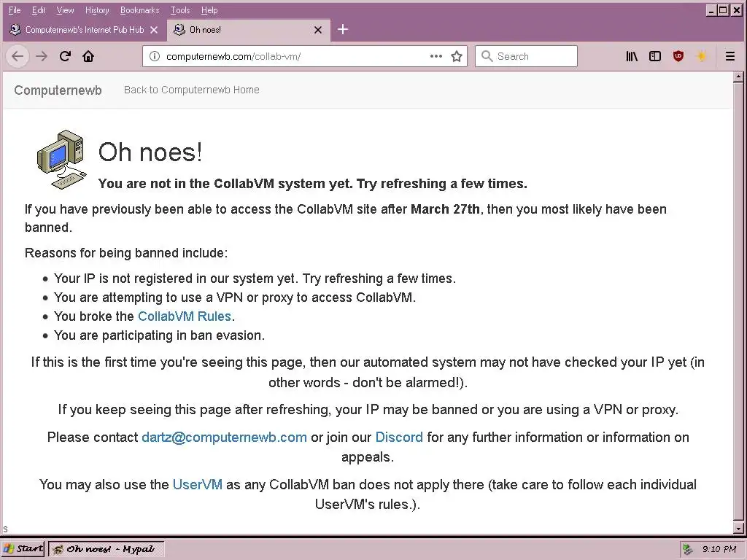Image resolution: width=747 pixels, height=560 pixels.
Task: Reload the current page
Action: coord(65,56)
